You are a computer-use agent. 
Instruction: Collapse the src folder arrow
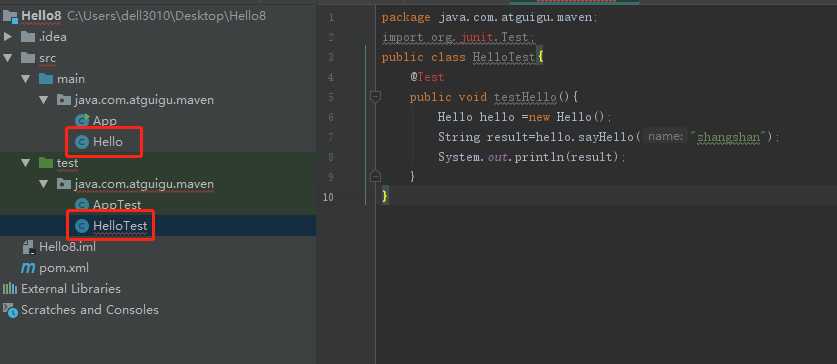coord(7,58)
